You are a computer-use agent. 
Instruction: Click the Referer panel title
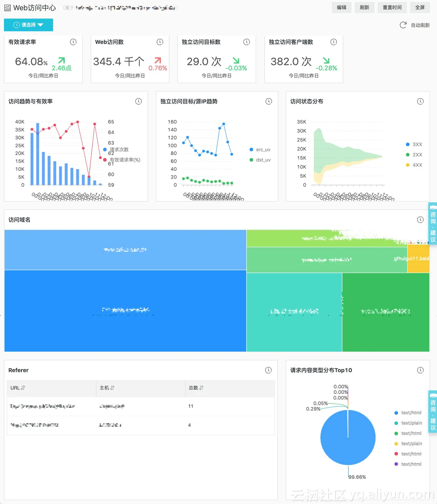point(18,370)
